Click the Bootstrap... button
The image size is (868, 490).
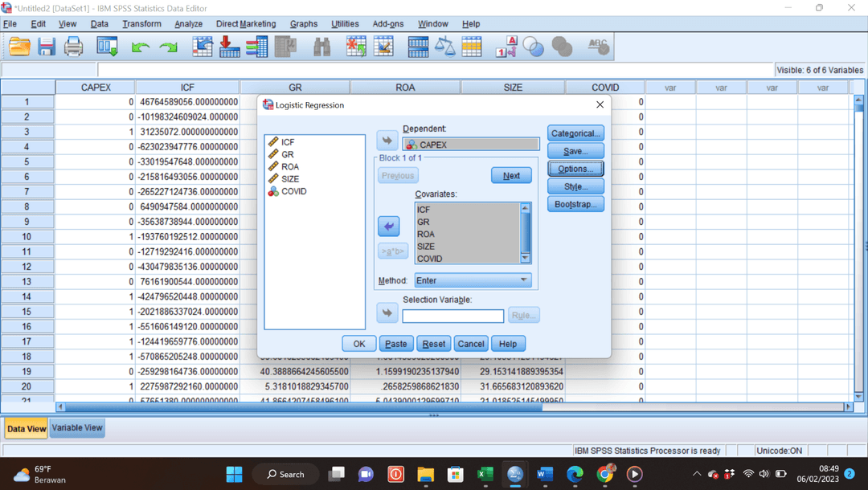575,204
